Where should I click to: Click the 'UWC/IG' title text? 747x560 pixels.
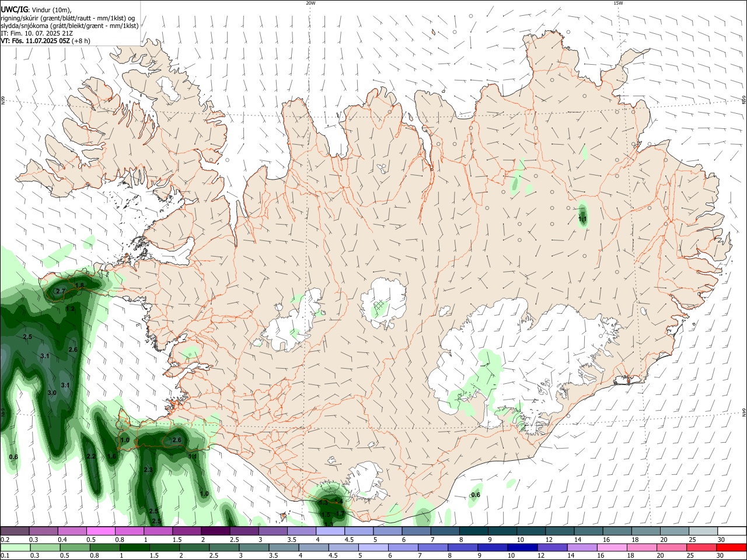point(14,9)
